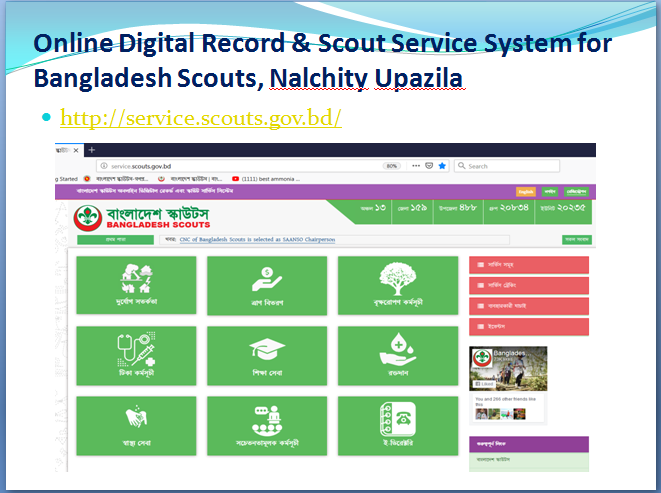The width and height of the screenshot is (661, 493).
Task: Click the Bangladesh Scouts logo
Action: tap(88, 219)
